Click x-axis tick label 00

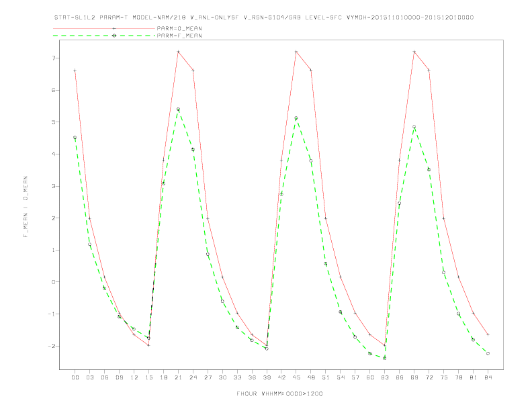point(75,377)
